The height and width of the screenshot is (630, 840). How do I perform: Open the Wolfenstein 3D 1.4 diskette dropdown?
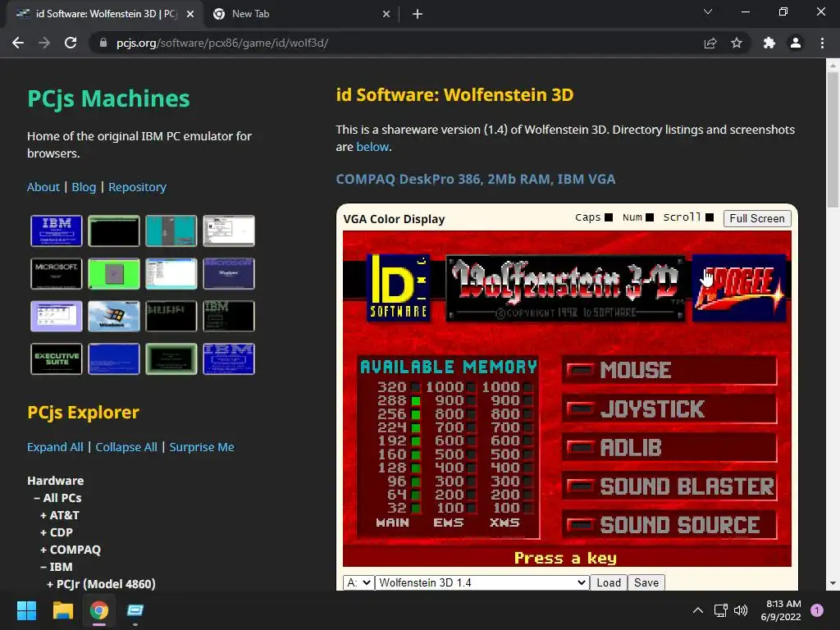point(482,582)
